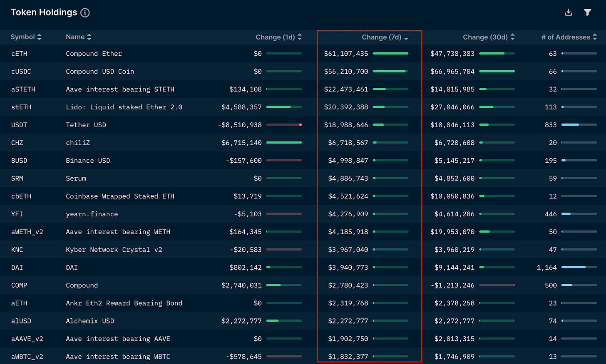Select the cETH symbol

tap(19, 54)
